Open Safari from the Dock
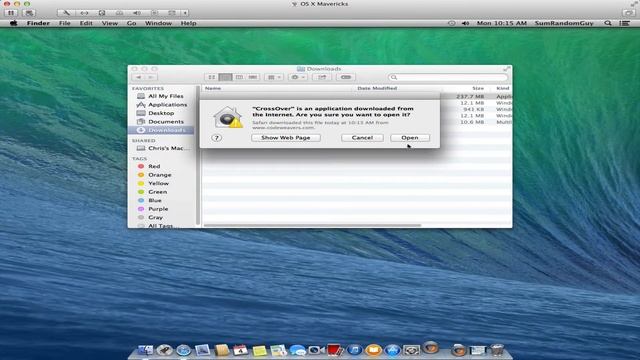 click(184, 350)
